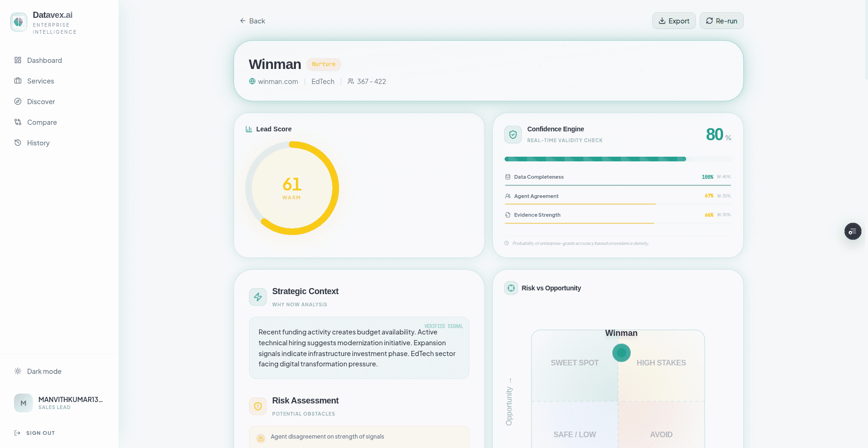Click the 367 - 422 employee range
The width and height of the screenshot is (868, 448).
click(371, 82)
